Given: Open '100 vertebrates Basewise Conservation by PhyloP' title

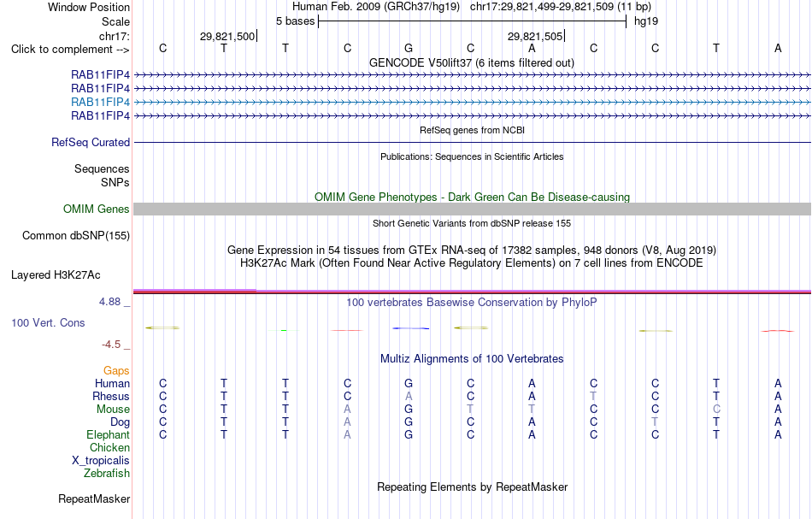Looking at the screenshot, I should (472, 302).
